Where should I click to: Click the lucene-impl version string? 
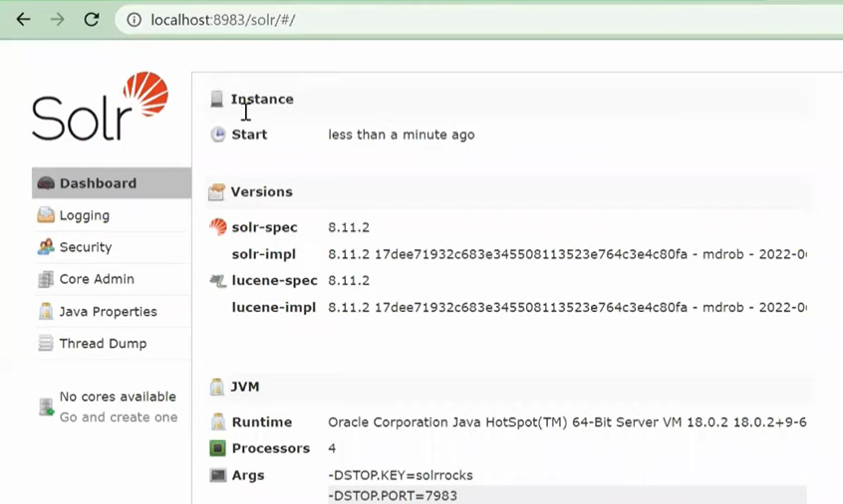pos(567,308)
